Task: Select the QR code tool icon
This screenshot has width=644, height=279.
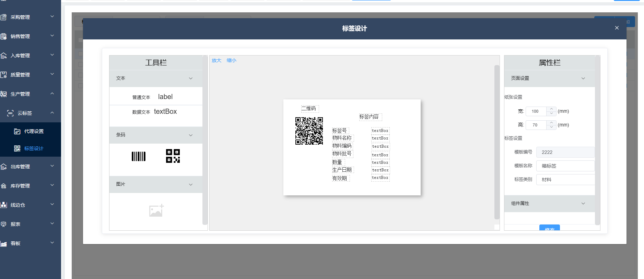Action: click(173, 156)
